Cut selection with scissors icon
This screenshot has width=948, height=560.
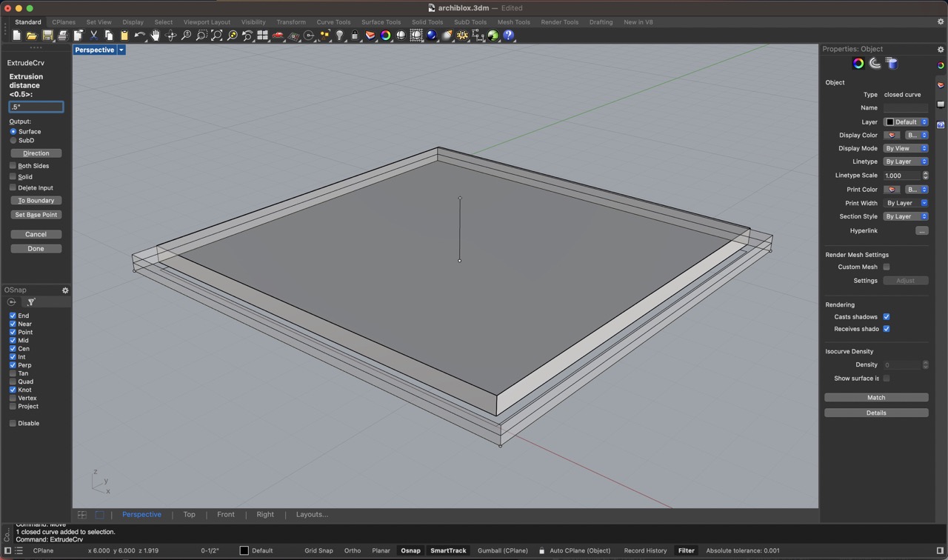[94, 36]
